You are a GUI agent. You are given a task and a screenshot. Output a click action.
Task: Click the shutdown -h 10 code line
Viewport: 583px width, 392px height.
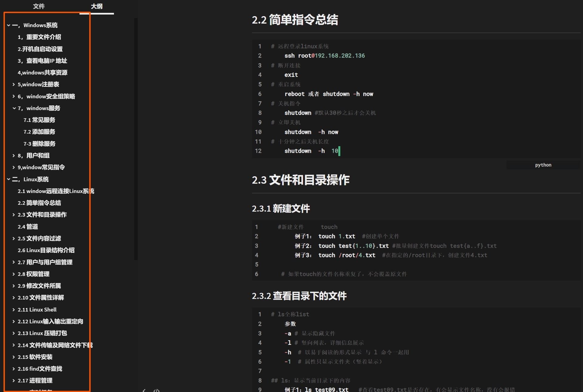tap(311, 151)
